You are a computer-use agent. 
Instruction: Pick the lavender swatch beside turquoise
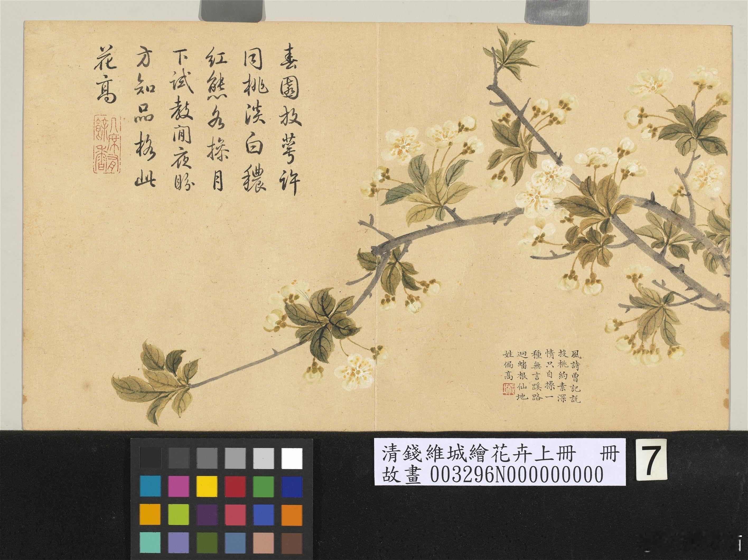(x=179, y=543)
